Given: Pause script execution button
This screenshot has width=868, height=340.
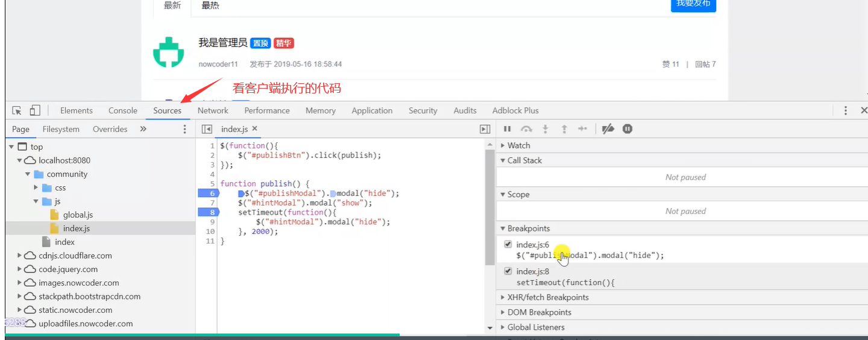Looking at the screenshot, I should click(507, 128).
